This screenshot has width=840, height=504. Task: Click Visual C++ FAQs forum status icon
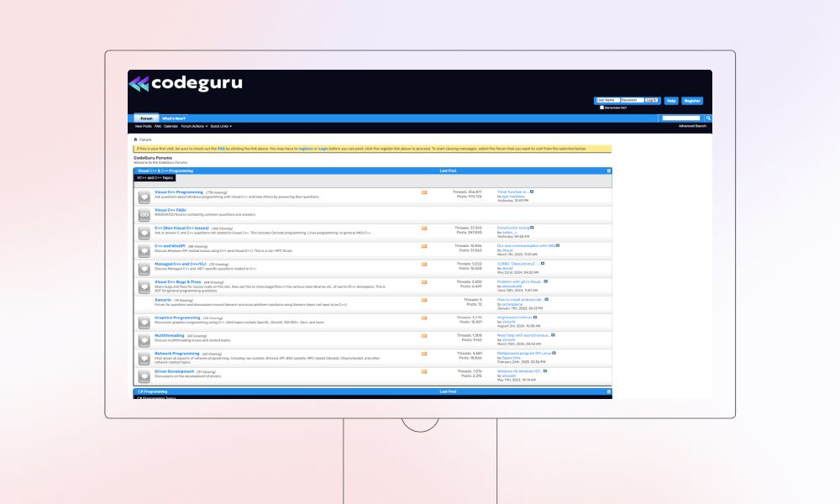click(144, 214)
